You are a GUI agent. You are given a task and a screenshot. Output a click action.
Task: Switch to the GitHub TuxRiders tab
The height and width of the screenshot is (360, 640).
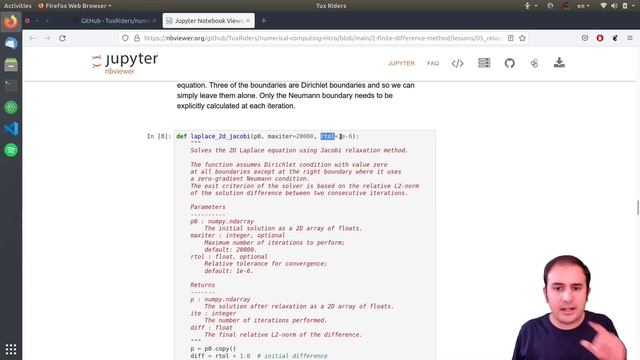pos(114,20)
